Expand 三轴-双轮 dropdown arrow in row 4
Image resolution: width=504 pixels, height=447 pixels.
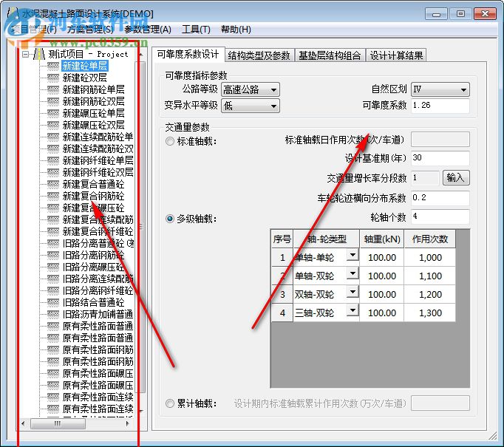click(353, 310)
